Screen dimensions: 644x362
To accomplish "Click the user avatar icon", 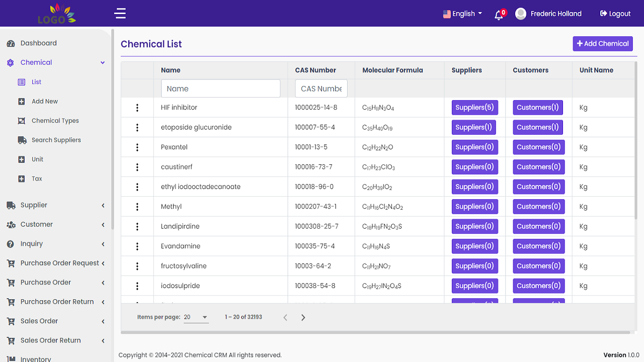I will click(x=521, y=14).
